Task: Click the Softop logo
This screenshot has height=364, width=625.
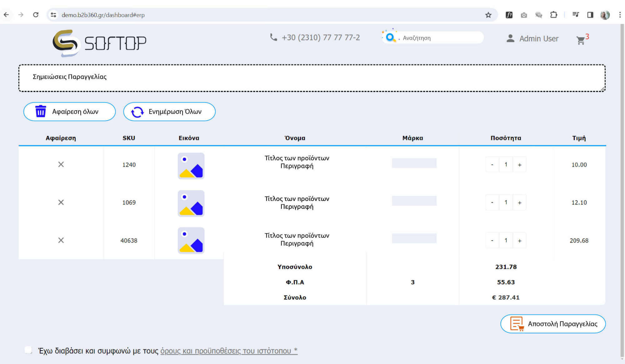Action: (x=99, y=43)
